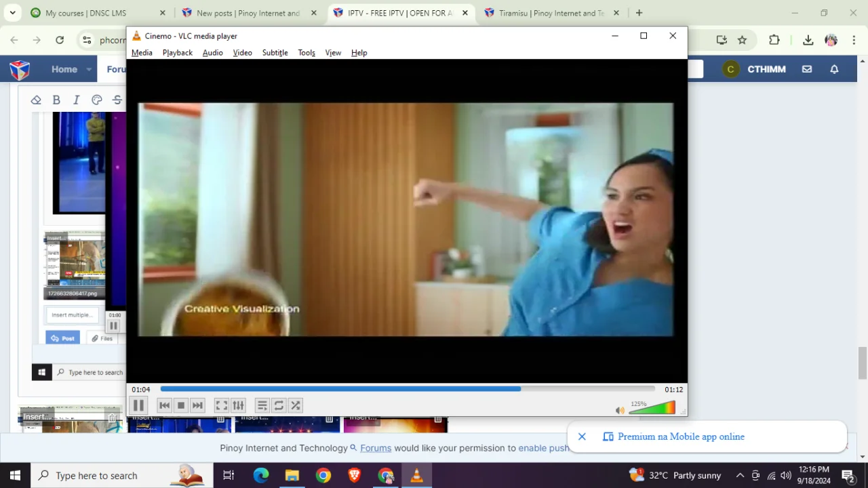Toggle VLC fullscreen mode
The height and width of the screenshot is (488, 868).
click(221, 405)
